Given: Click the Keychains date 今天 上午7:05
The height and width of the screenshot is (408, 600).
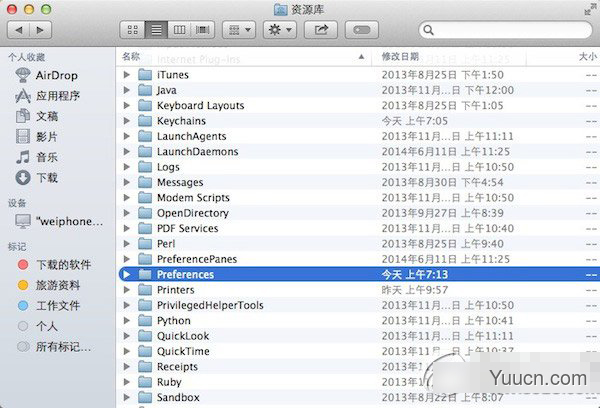Looking at the screenshot, I should pyautogui.click(x=414, y=121).
